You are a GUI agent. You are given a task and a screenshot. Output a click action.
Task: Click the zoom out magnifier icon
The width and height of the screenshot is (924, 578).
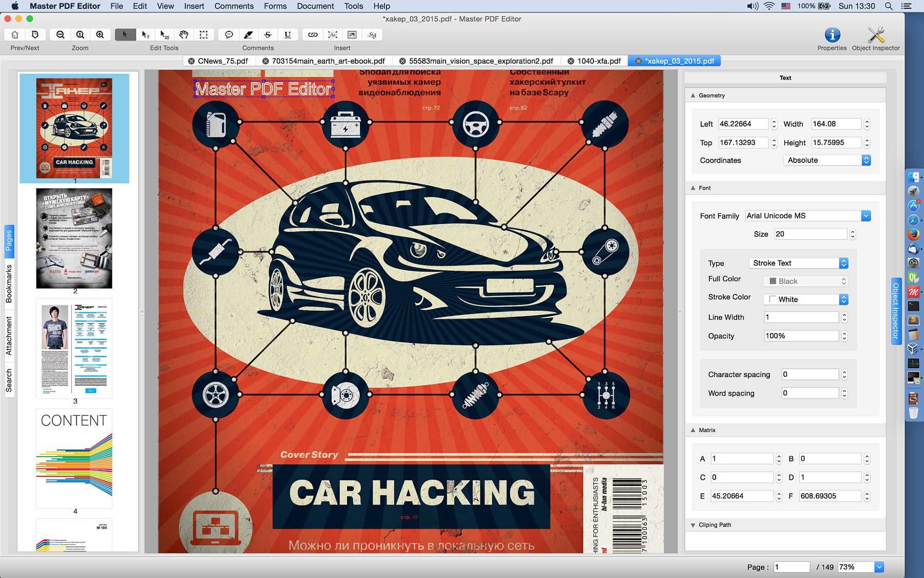coord(61,34)
